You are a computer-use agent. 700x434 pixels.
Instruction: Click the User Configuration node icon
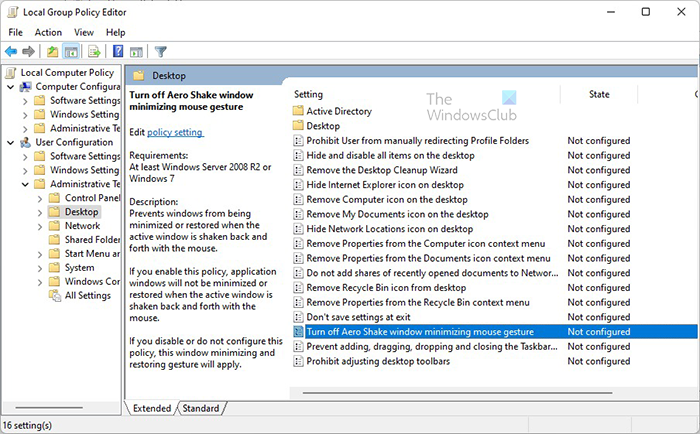click(26, 142)
